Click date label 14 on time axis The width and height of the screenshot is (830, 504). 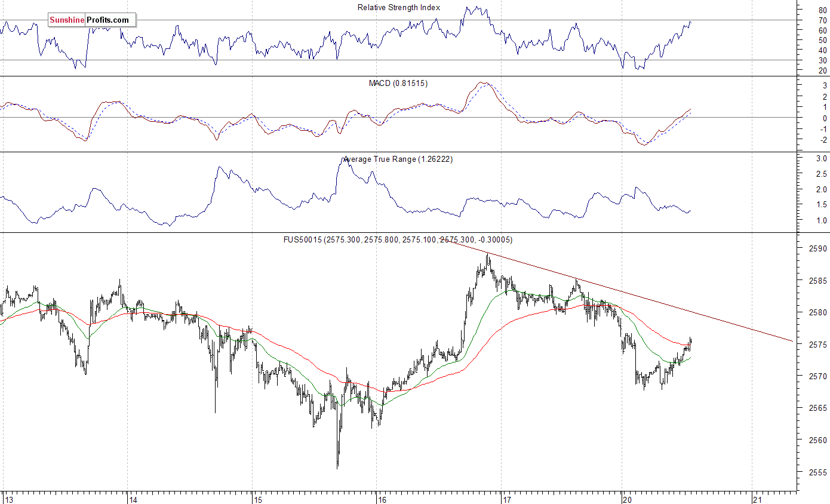tap(134, 499)
